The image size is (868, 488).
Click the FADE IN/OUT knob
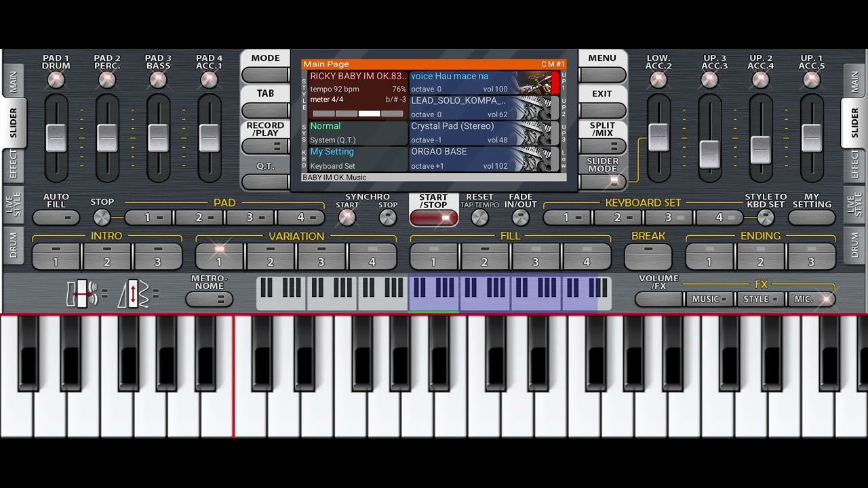[x=520, y=218]
